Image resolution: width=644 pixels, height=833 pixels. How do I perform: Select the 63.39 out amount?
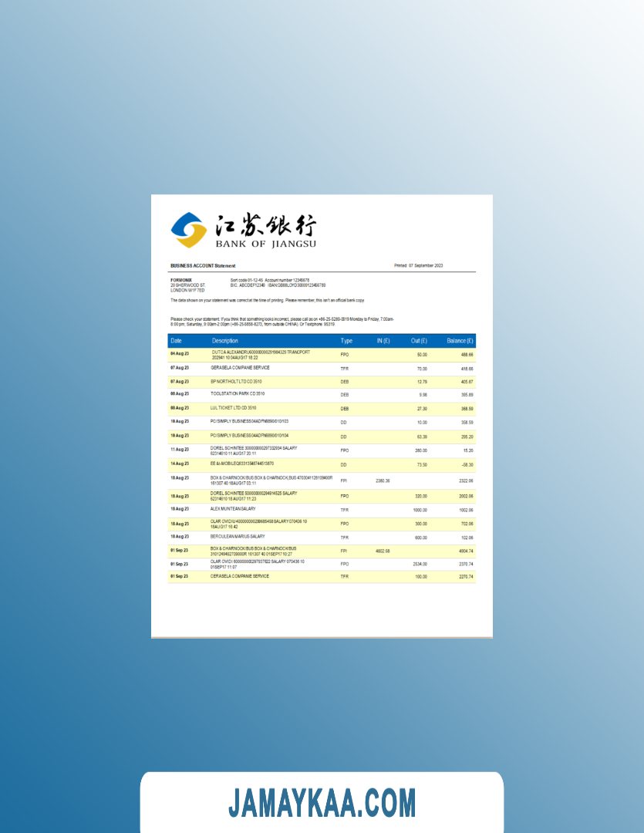click(x=422, y=437)
